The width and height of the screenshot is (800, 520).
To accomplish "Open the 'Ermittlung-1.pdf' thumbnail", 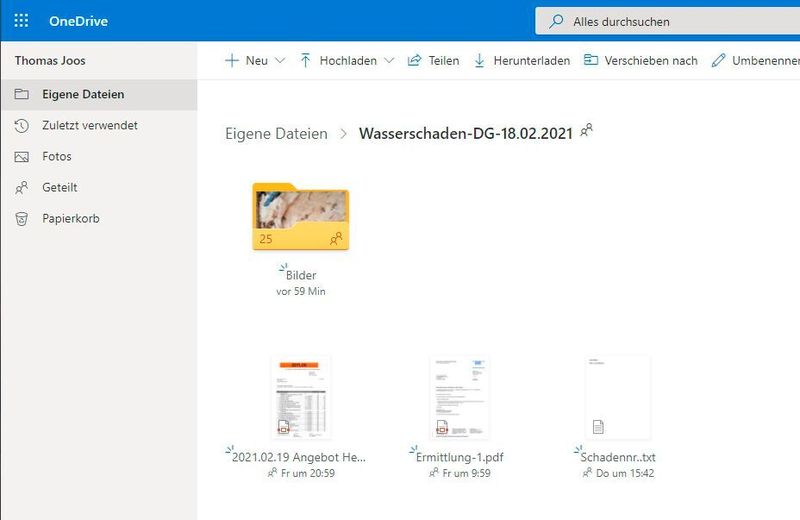I will click(459, 398).
